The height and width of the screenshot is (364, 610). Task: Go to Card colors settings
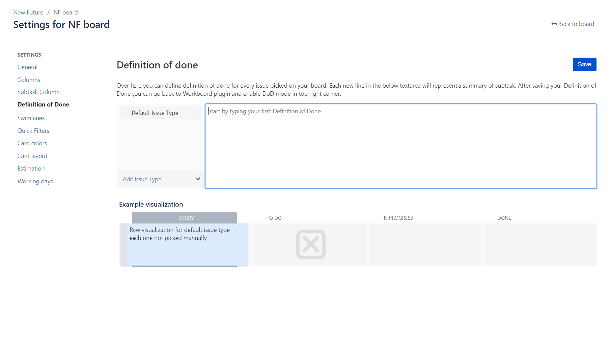click(32, 143)
